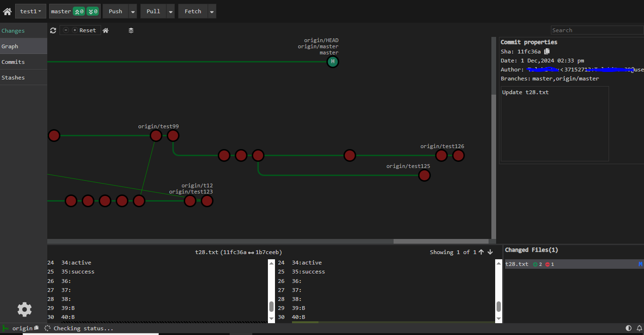This screenshot has width=644, height=335.
Task: Select the last commit labeled origin/test126
Action: tap(458, 156)
